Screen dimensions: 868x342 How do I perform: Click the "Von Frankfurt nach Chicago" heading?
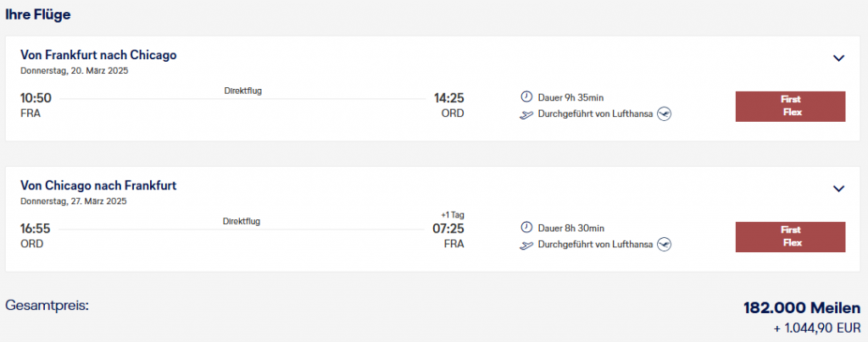tap(98, 55)
